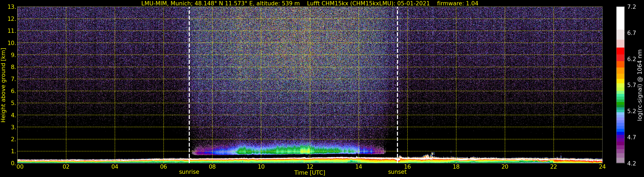Click height axis tick '8.'
The width and height of the screenshot is (644, 177).
(13, 67)
